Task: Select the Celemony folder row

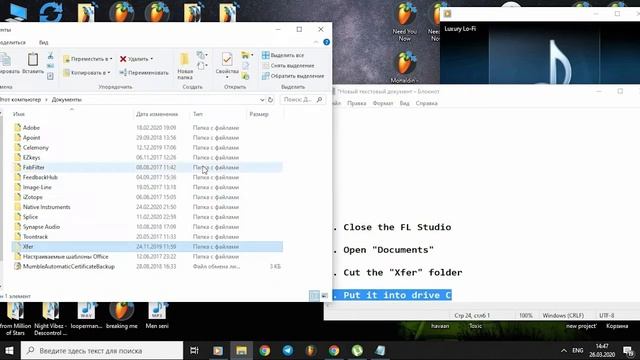Action: pyautogui.click(x=147, y=148)
